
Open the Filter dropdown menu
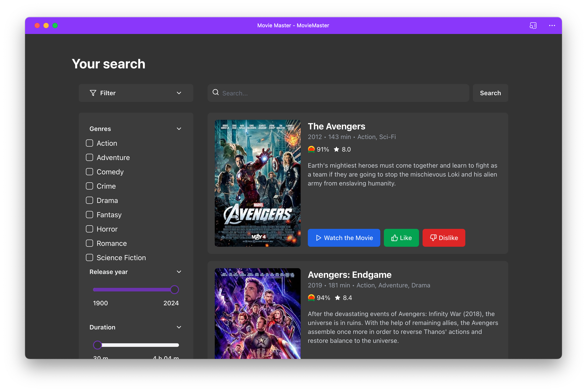[136, 93]
